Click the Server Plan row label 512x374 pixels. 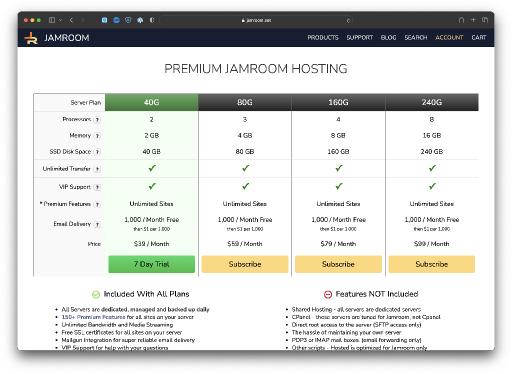pos(86,102)
